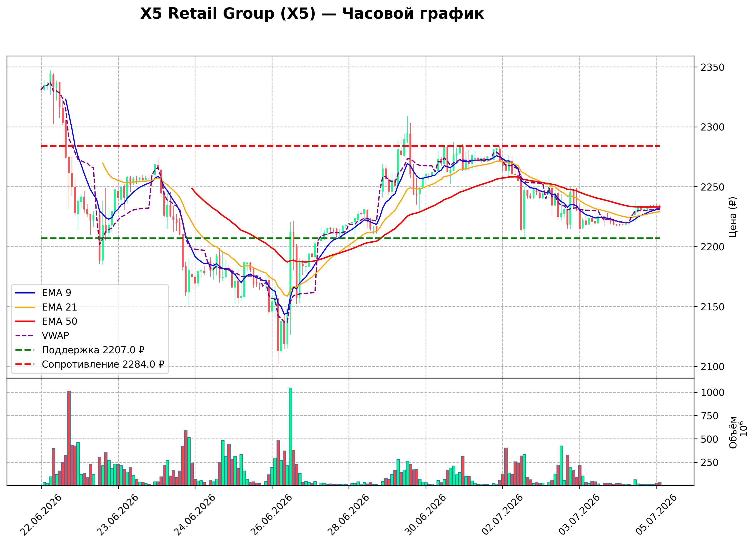The width and height of the screenshot is (756, 544).
Task: Click the 30.06.2026 date label
Action: click(x=425, y=515)
